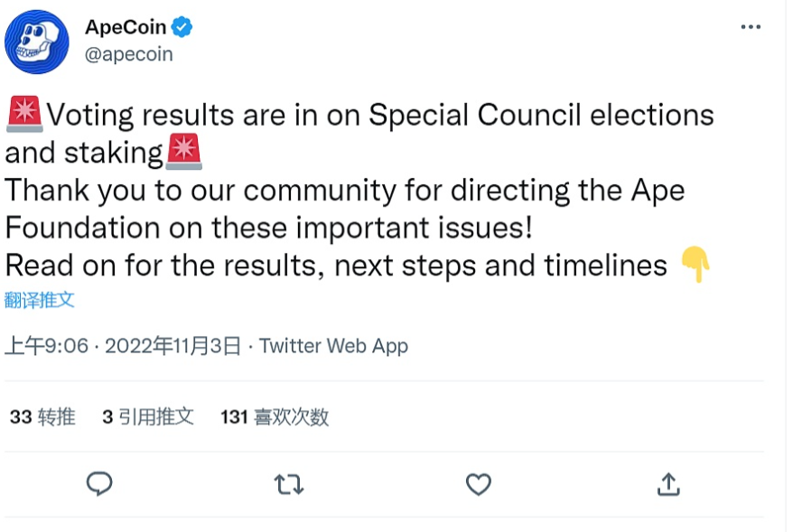The image size is (802, 532).
Task: Click 翻译推文 to translate the tweet
Action: pyautogui.click(x=40, y=300)
